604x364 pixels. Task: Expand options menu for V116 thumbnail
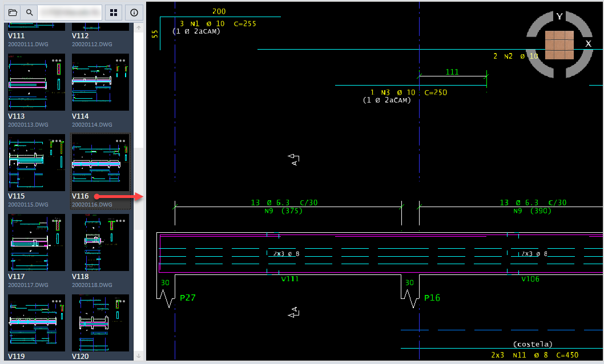pyautogui.click(x=120, y=140)
